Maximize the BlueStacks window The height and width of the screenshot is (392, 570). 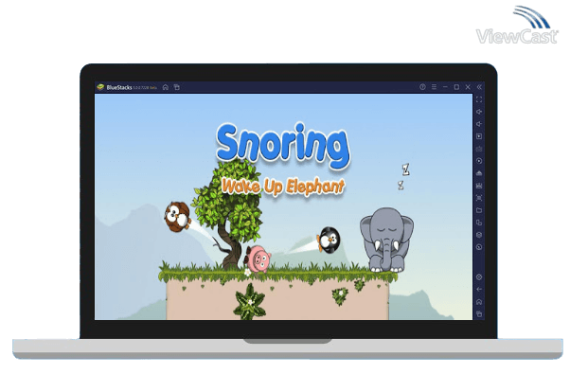click(456, 87)
